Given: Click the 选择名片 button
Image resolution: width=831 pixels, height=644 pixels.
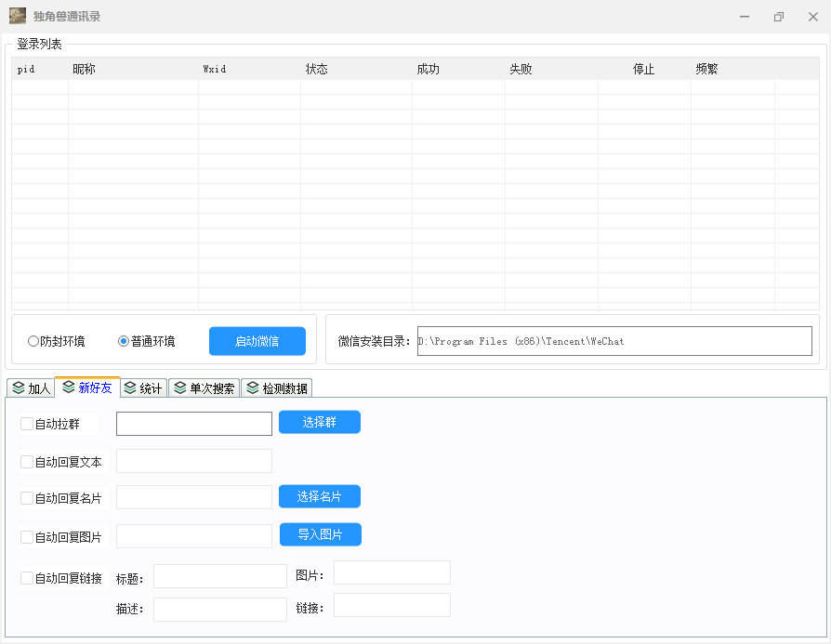Looking at the screenshot, I should [x=319, y=497].
